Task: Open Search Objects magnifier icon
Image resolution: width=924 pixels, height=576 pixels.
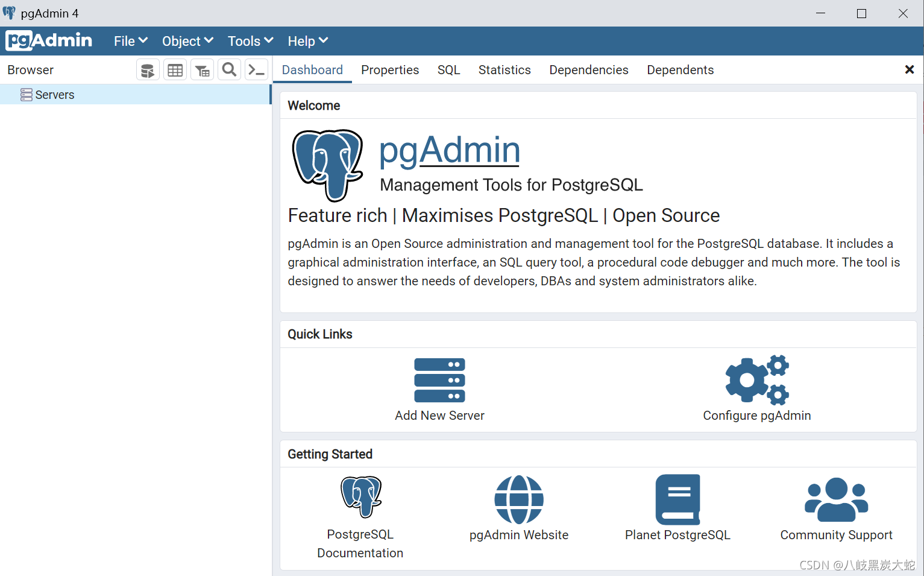Action: (229, 70)
